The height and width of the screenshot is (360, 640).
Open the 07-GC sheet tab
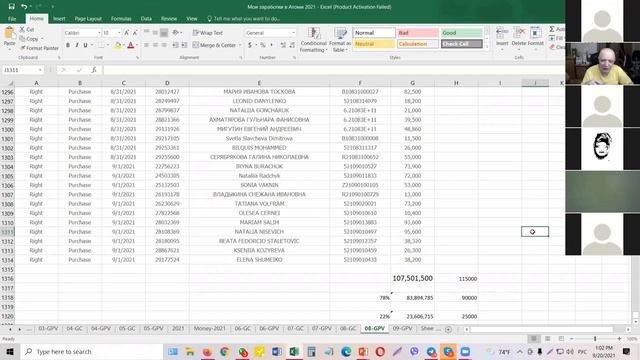coord(296,329)
